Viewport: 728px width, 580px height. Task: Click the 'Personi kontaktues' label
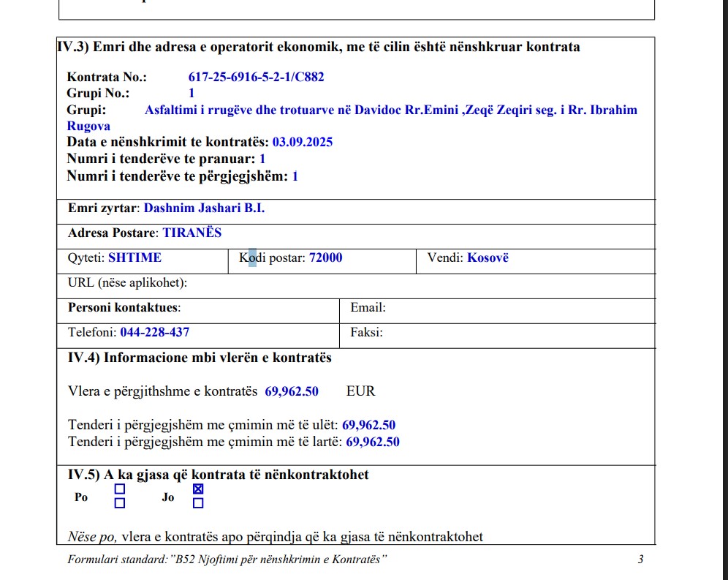124,308
